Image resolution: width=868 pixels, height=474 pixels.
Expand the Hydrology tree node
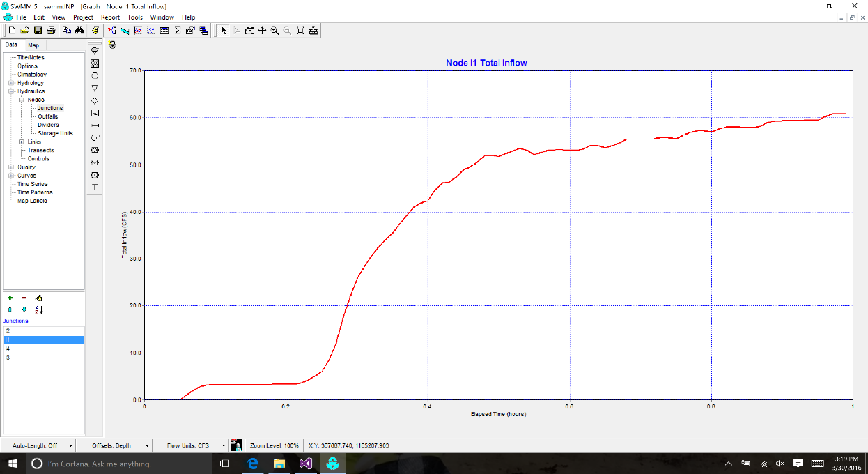pos(11,83)
